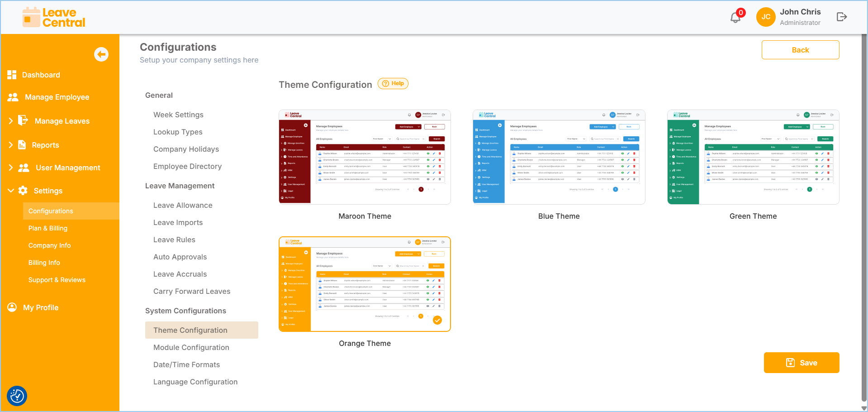Choose the Blue Theme preview
Screen dimensions: 868x412
click(x=559, y=157)
